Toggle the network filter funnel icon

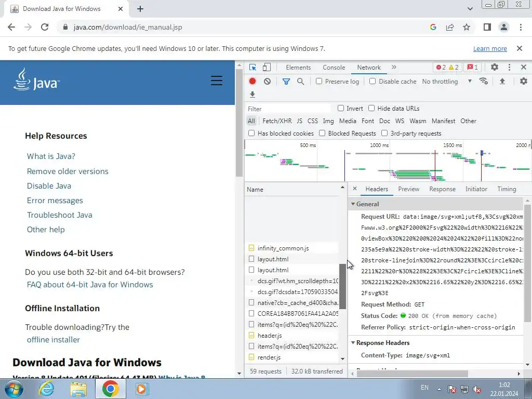(x=286, y=82)
